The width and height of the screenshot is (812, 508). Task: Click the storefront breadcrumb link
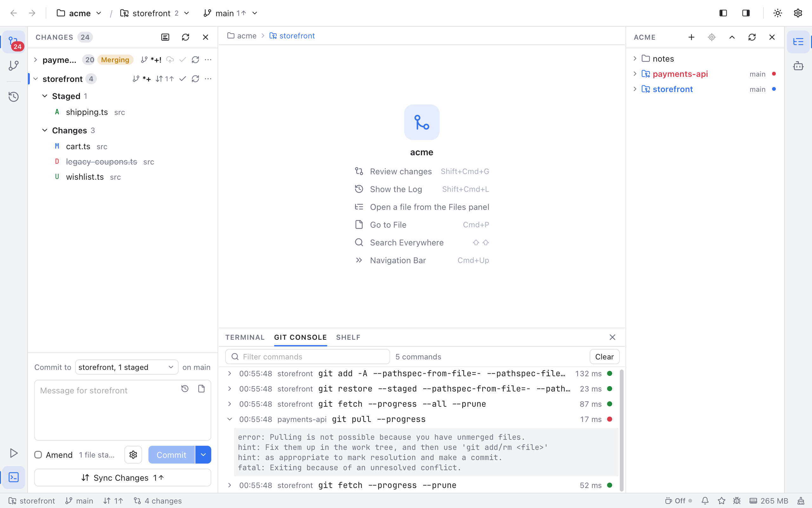tap(292, 36)
